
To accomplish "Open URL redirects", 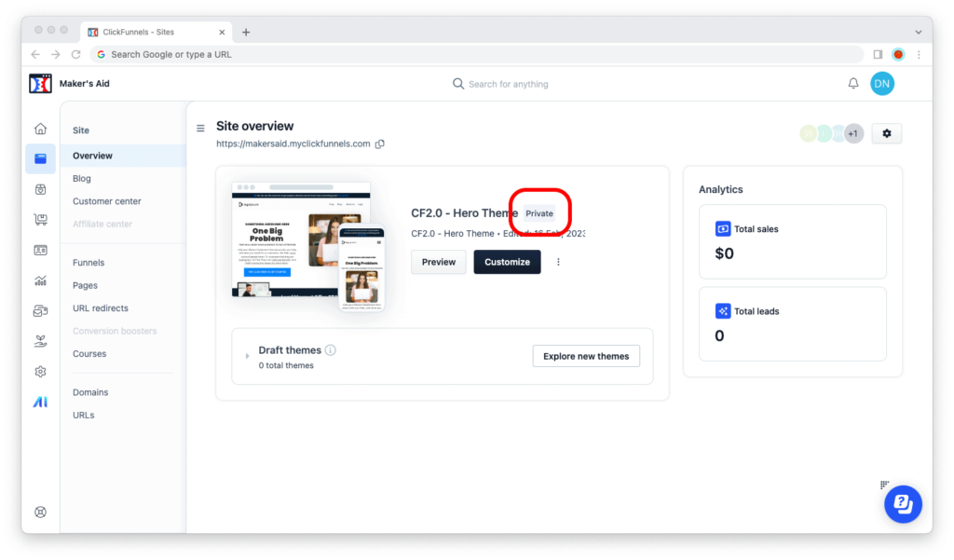I will (x=101, y=308).
